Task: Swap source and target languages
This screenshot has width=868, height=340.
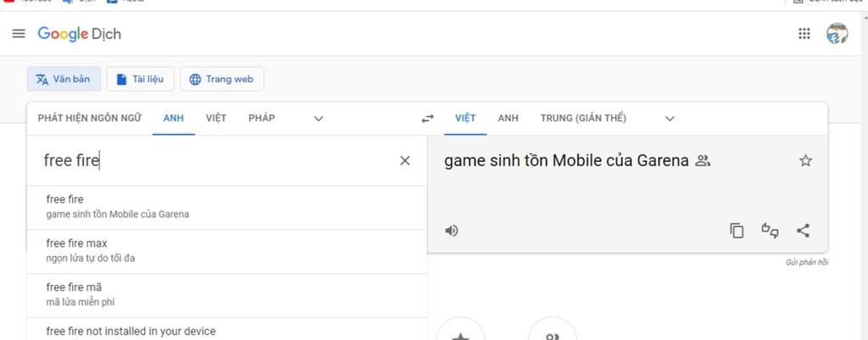Action: 427,119
